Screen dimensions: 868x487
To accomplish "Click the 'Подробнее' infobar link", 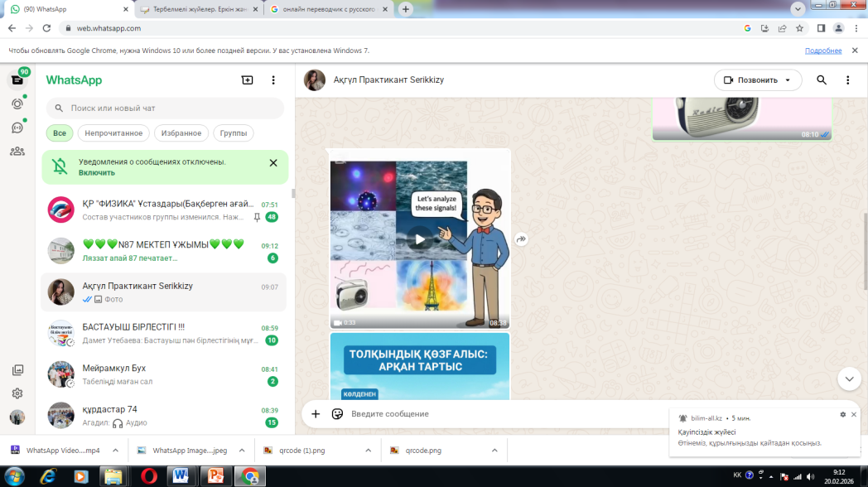I will pyautogui.click(x=823, y=51).
